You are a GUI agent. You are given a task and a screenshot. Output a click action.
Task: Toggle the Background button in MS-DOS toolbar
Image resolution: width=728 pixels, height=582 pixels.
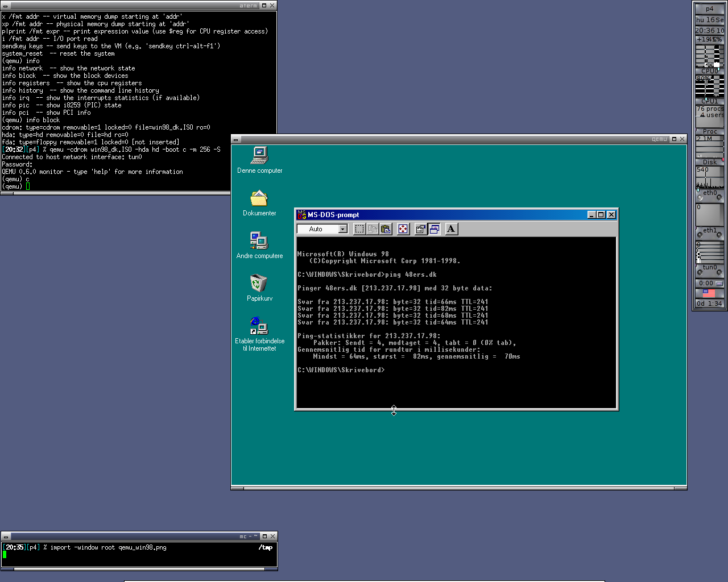pyautogui.click(x=435, y=229)
